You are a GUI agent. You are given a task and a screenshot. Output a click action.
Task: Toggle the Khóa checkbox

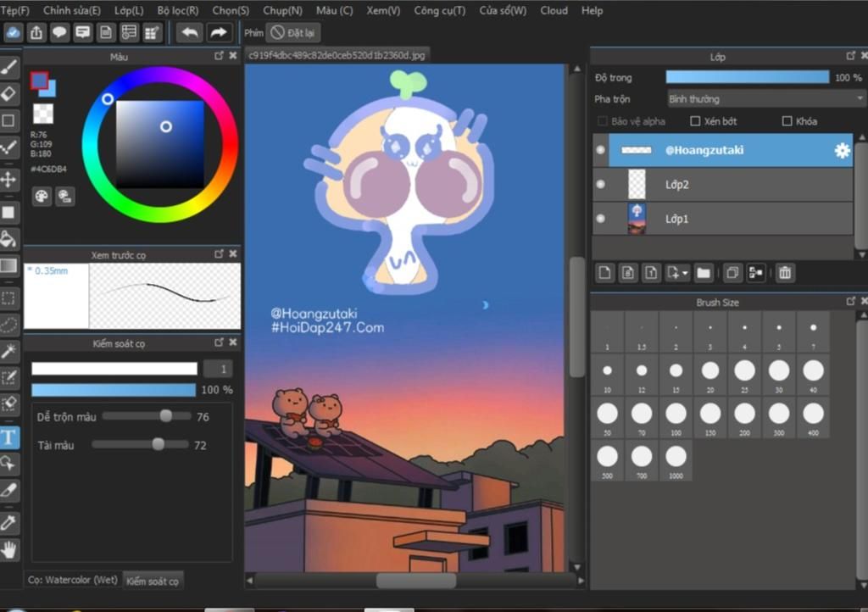(787, 121)
